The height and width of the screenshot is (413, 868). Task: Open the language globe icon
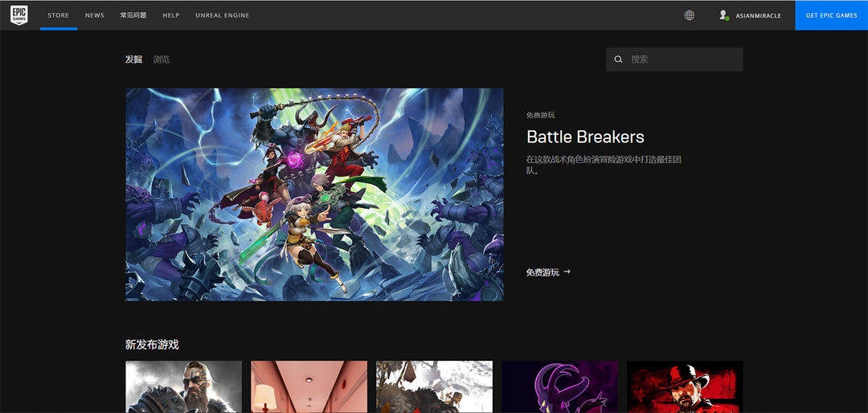coord(690,15)
